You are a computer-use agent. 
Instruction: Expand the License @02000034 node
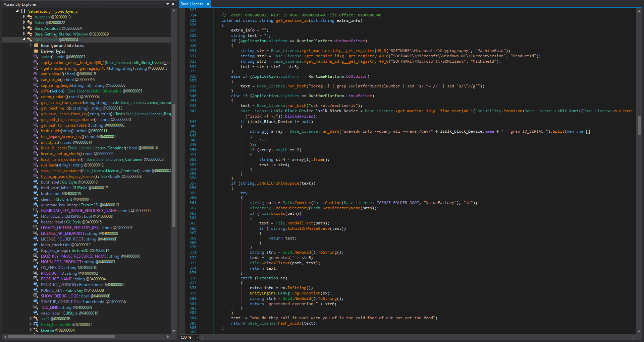[x=31, y=330]
